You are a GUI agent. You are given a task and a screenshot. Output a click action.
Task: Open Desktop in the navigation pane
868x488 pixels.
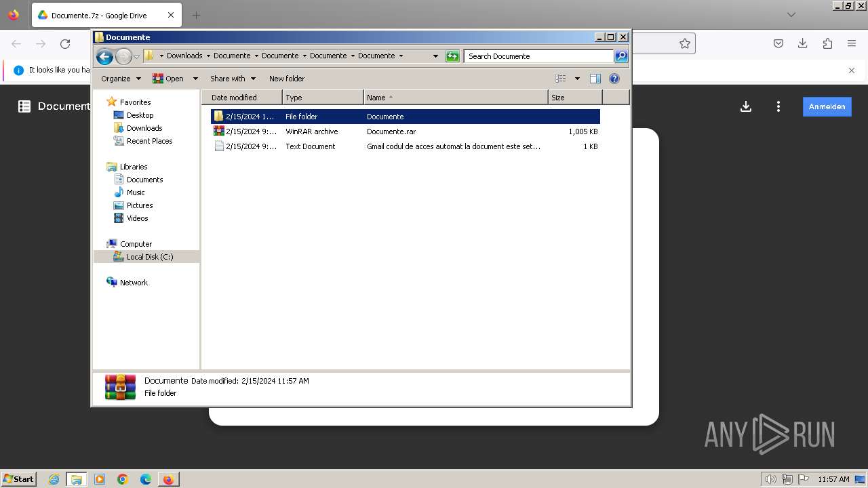[x=140, y=115]
